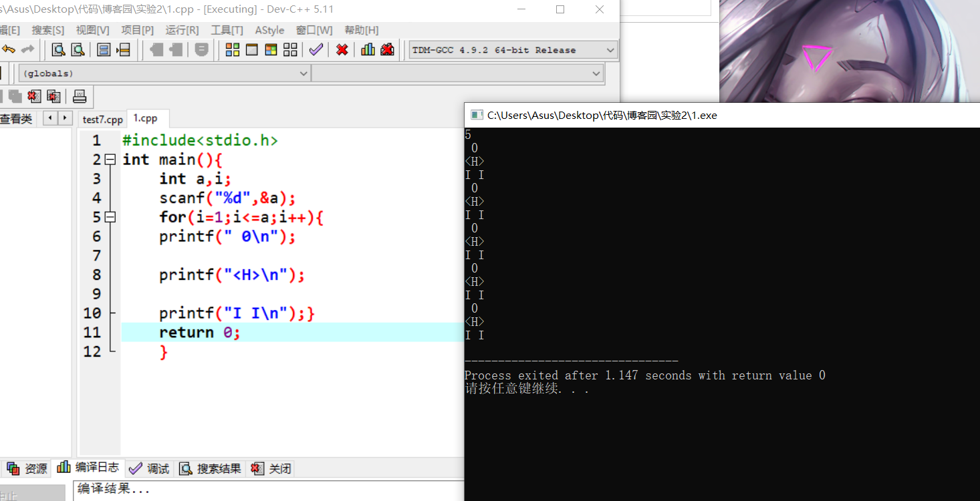Open the 搜索结果 search results tab
Viewport: 980px width, 501px height.
click(211, 469)
